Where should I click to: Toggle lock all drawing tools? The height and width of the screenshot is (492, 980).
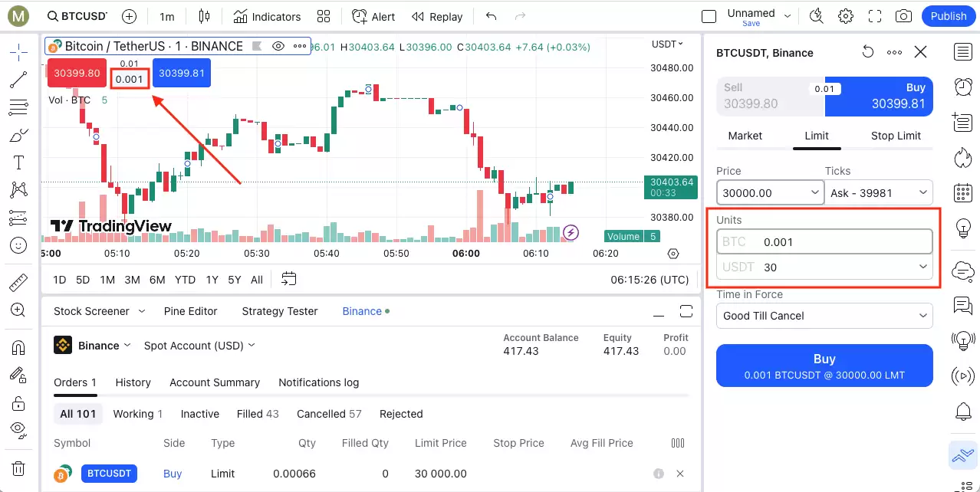pyautogui.click(x=18, y=402)
